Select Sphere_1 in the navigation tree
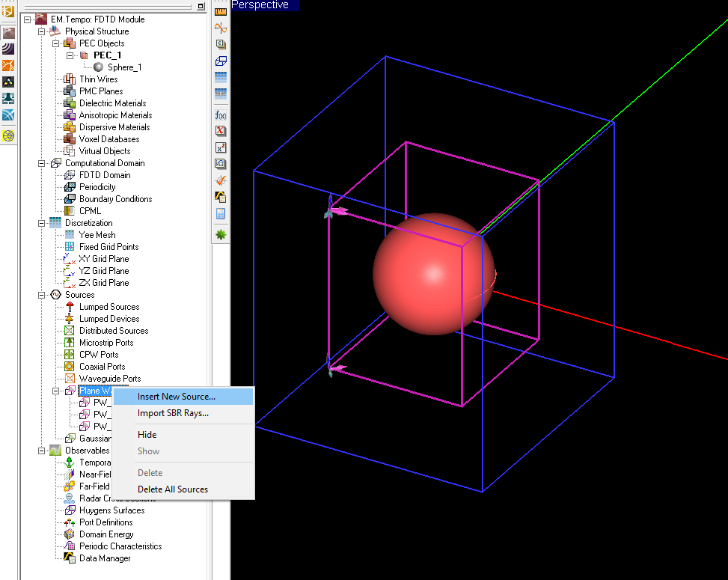Image resolution: width=728 pixels, height=580 pixels. point(124,67)
